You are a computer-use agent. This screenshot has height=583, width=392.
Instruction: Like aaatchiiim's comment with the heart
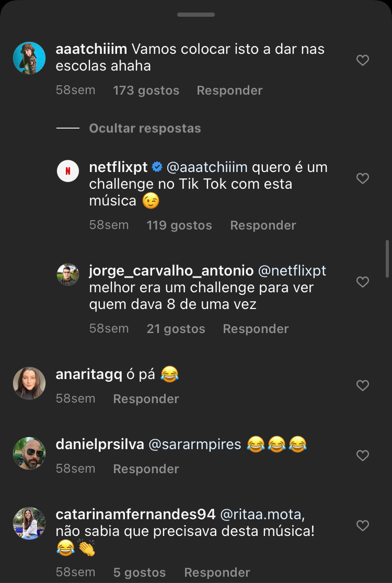363,60
